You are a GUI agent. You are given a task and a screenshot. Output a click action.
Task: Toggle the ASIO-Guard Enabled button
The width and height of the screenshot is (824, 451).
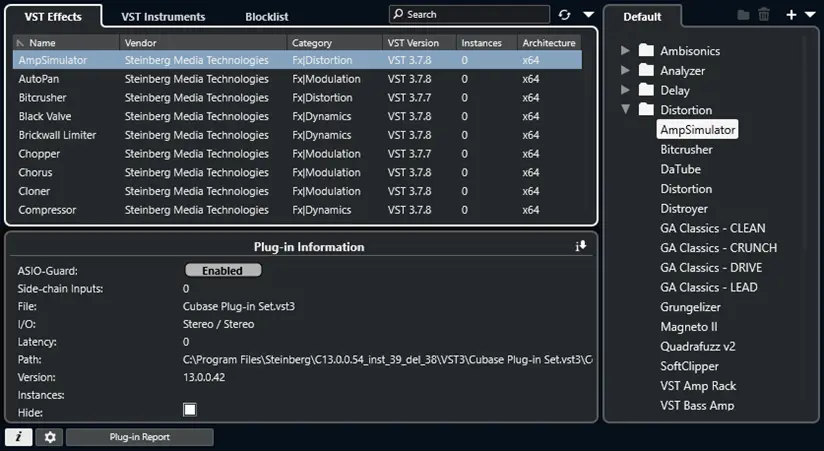(223, 271)
